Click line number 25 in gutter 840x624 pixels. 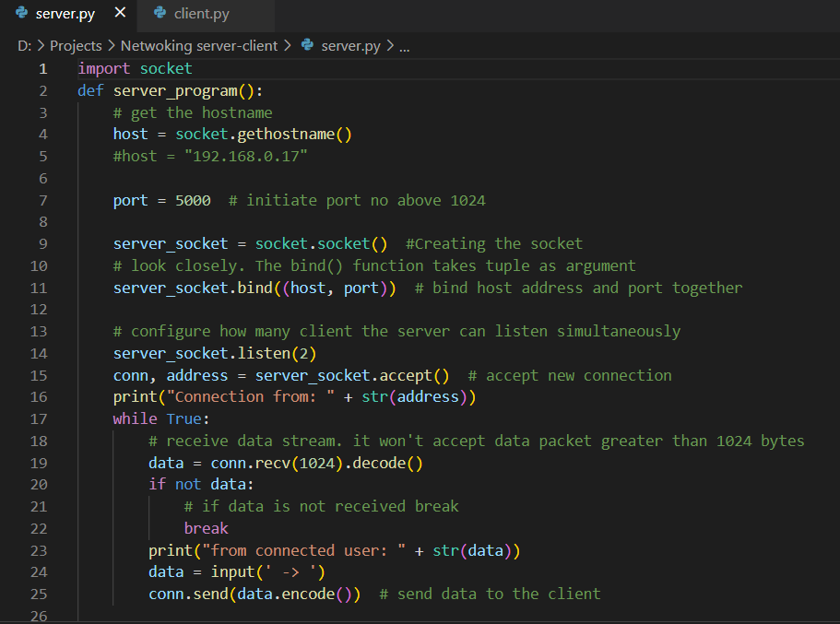coord(39,594)
